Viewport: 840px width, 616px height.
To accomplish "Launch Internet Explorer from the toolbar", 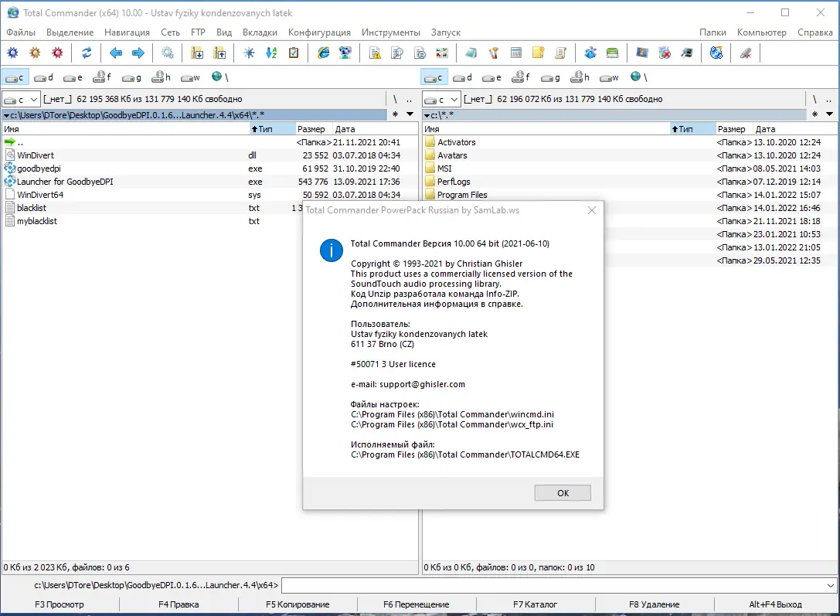I will tap(322, 53).
